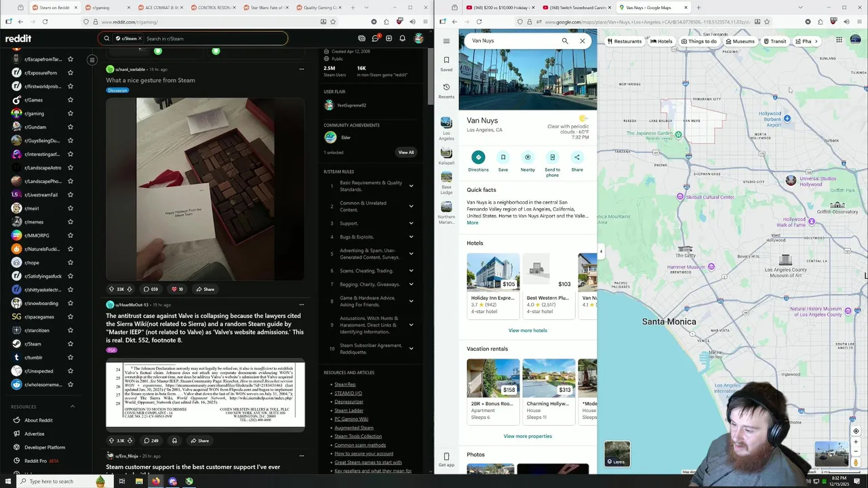Click the Directions button for Van Nuys
The image size is (868, 488).
click(478, 161)
